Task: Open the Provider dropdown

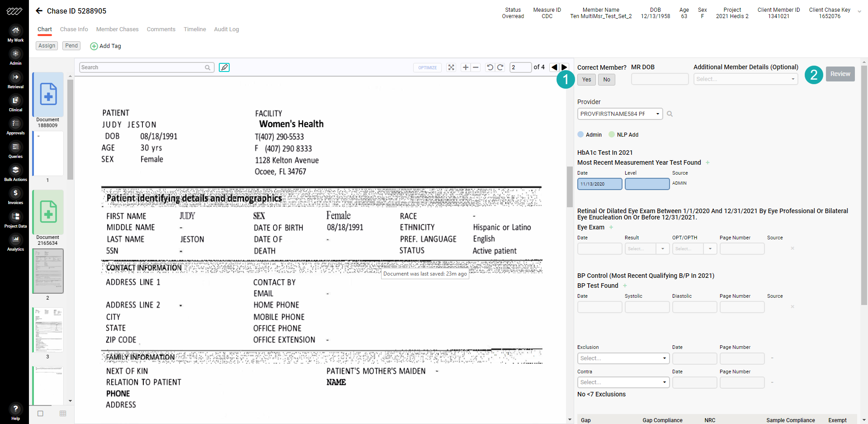Action: point(620,114)
